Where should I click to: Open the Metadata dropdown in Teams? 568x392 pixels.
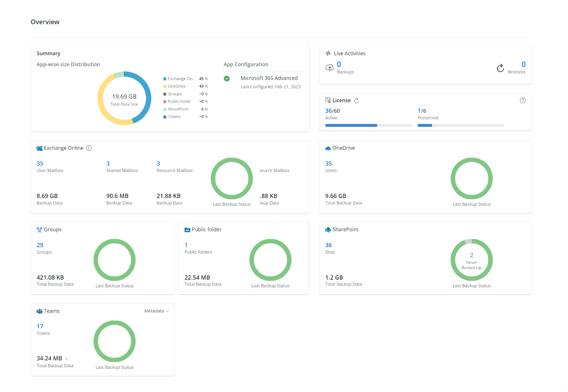click(157, 311)
